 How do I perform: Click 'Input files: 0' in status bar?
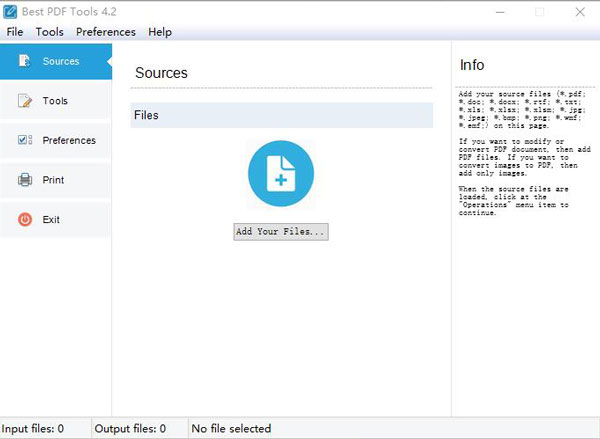tap(33, 429)
